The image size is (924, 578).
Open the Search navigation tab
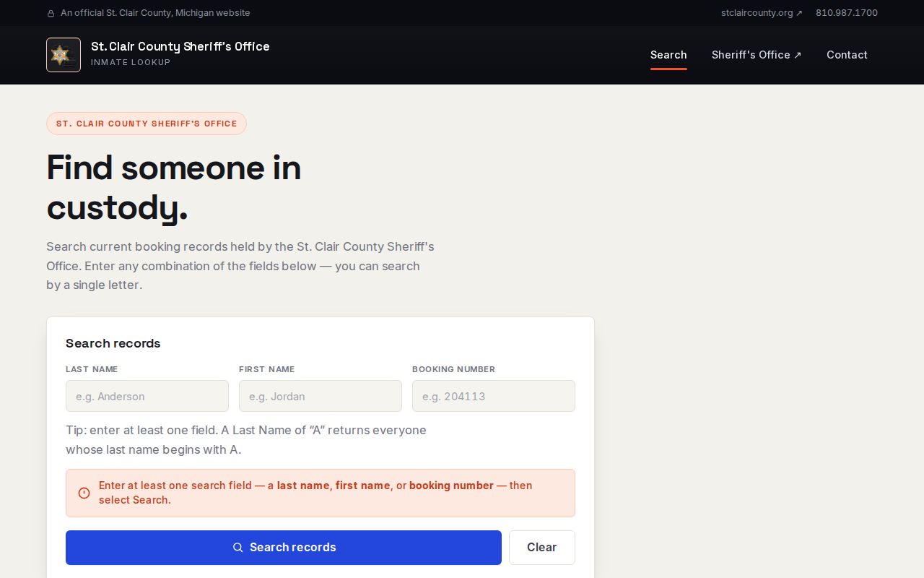(668, 55)
